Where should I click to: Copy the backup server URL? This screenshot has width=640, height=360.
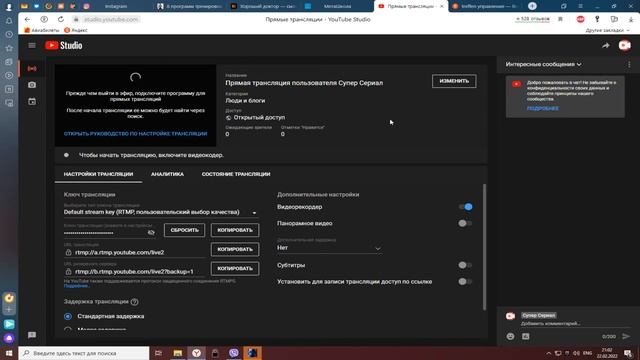pos(235,269)
